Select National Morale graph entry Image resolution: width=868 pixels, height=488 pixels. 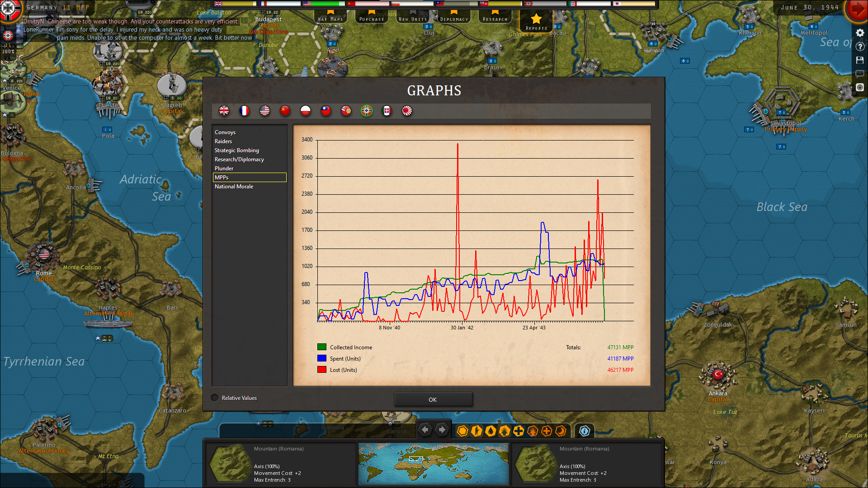pyautogui.click(x=234, y=187)
